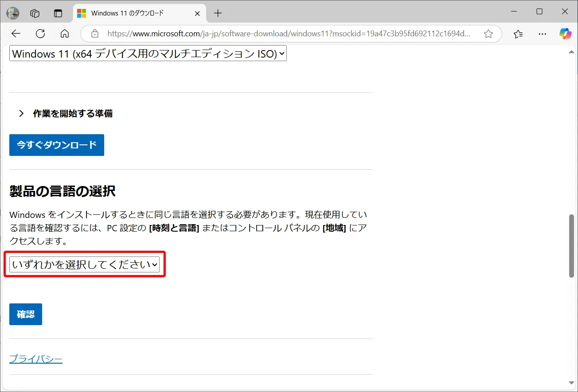Click the page vertical scrollbar thumb
Screen dimensions: 578x392
[571, 246]
